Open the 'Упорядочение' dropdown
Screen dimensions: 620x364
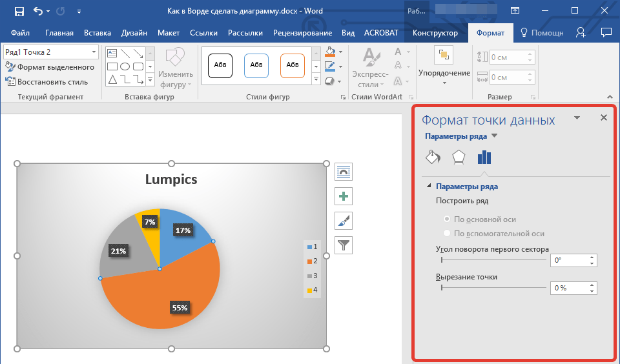click(444, 73)
